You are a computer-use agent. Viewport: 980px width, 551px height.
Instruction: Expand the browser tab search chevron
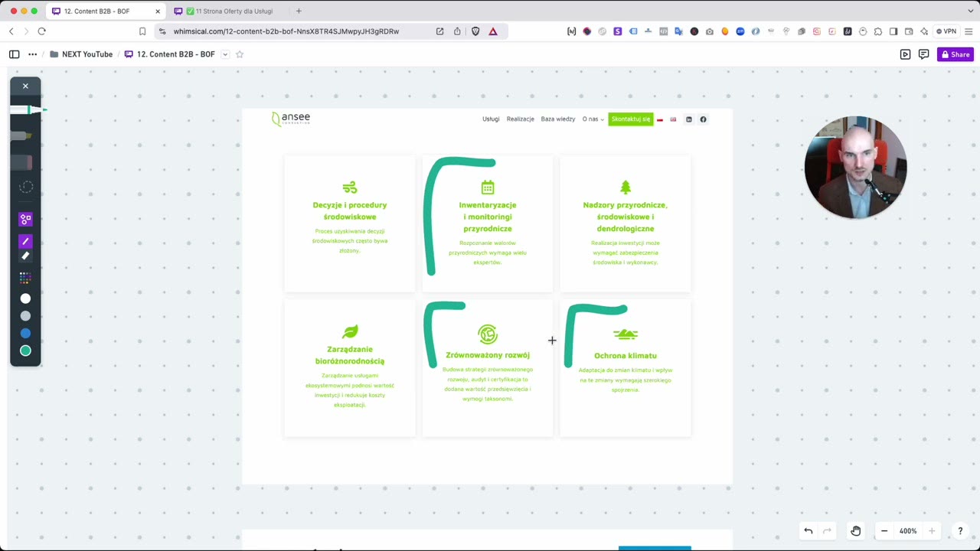tap(969, 11)
